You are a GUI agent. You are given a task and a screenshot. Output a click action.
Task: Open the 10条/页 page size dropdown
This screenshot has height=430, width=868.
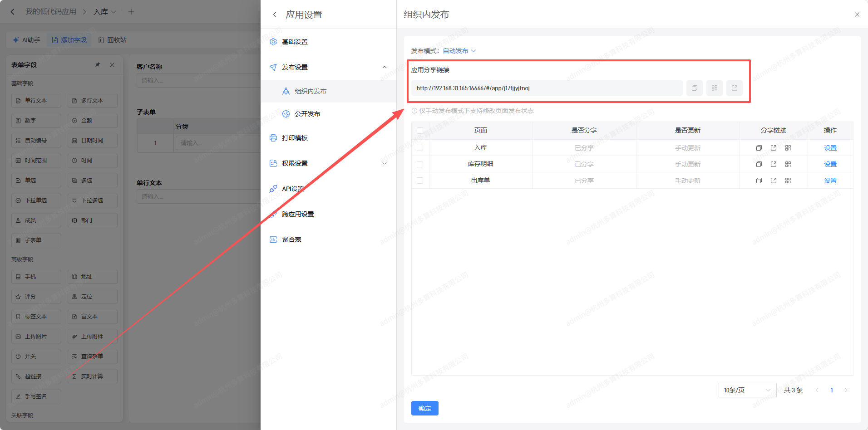tap(748, 390)
